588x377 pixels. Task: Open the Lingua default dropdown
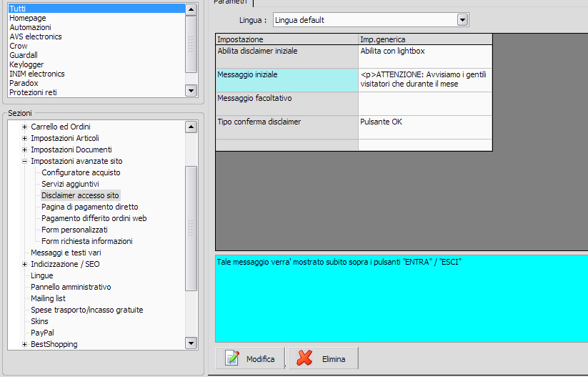point(463,20)
